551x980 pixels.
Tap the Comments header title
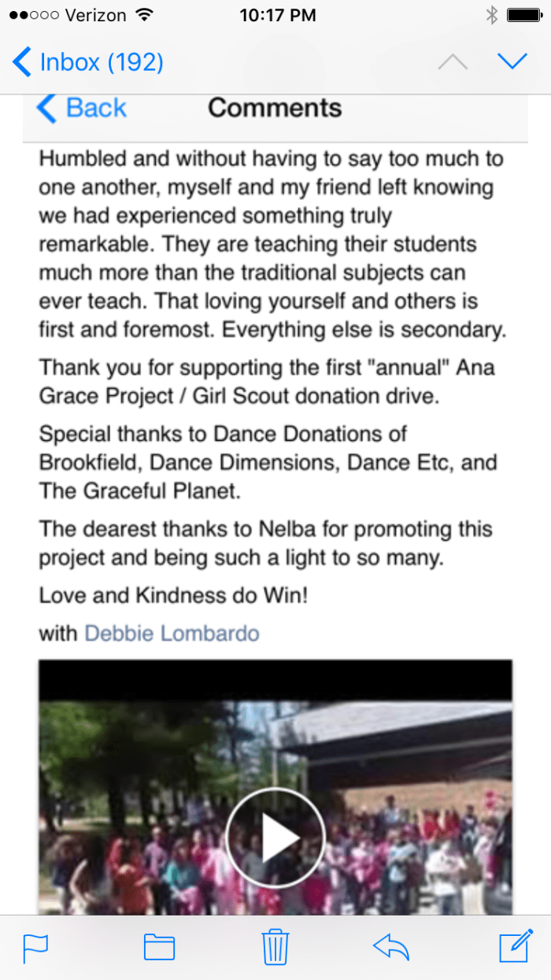point(275,108)
